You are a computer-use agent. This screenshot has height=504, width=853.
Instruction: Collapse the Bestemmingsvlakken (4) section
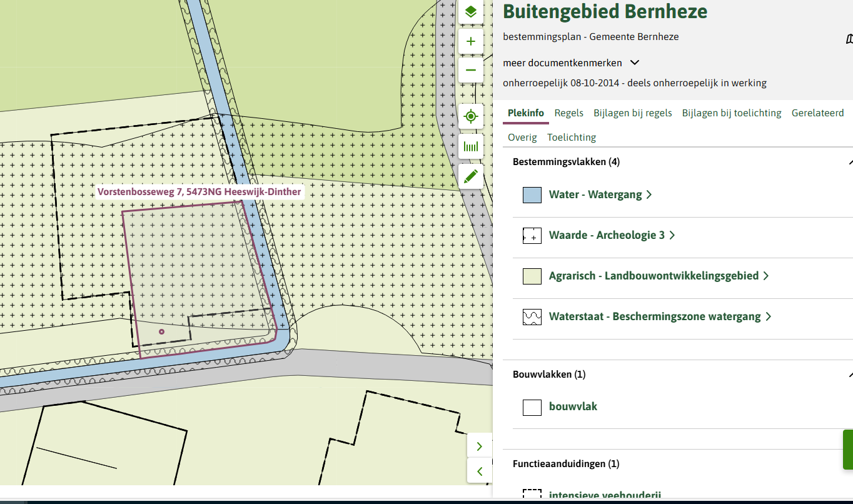point(850,162)
